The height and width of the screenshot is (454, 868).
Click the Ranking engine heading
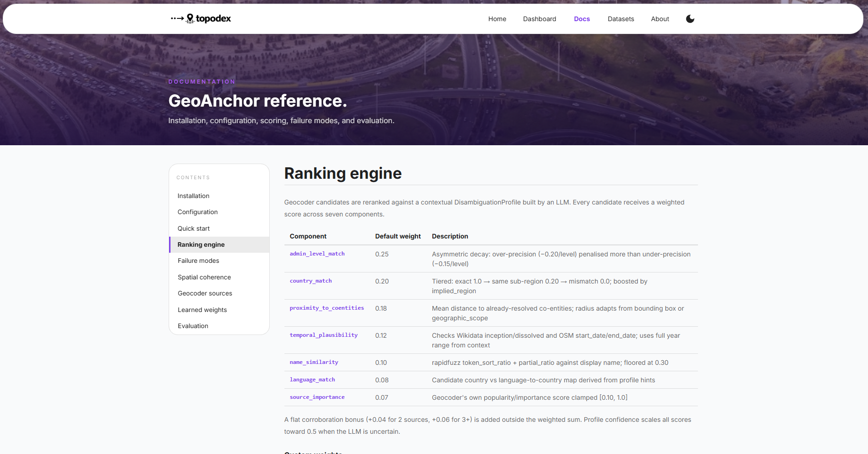pos(343,173)
